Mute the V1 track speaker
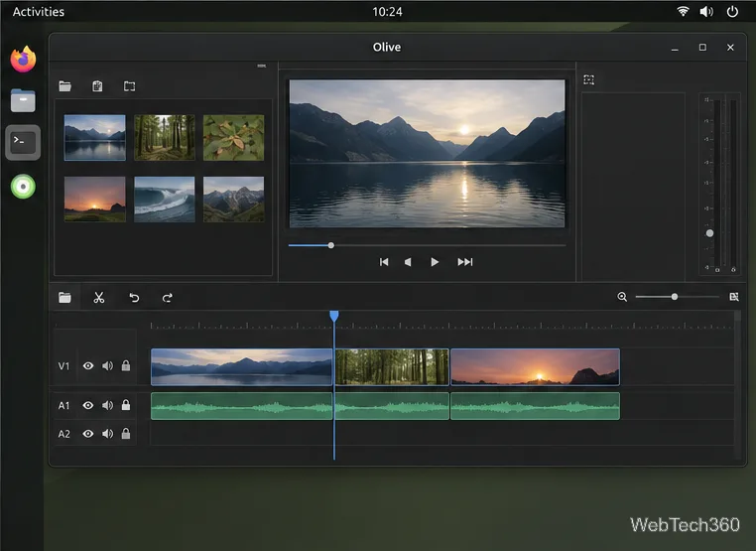Viewport: 756px width, 551px height. tap(107, 365)
